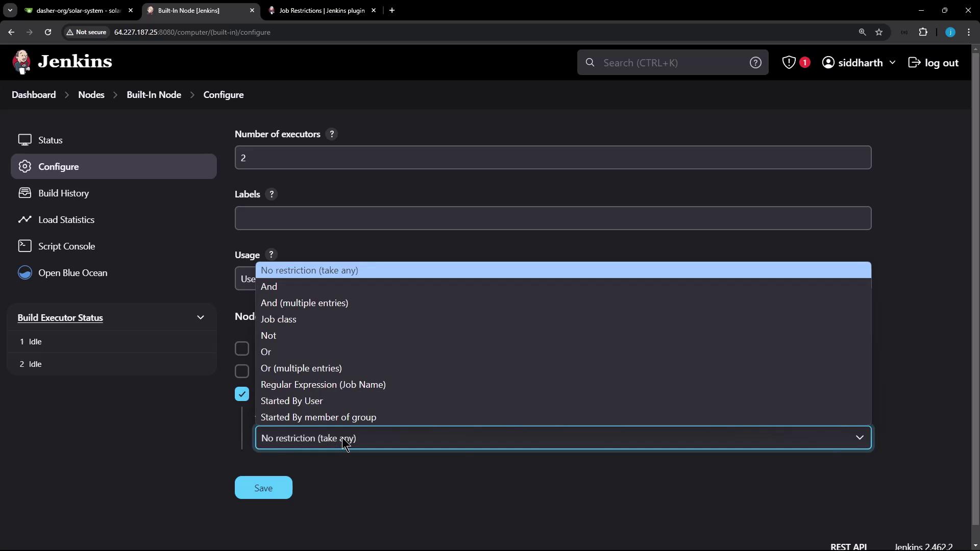Uncheck the checked node property checkbox

click(x=242, y=394)
